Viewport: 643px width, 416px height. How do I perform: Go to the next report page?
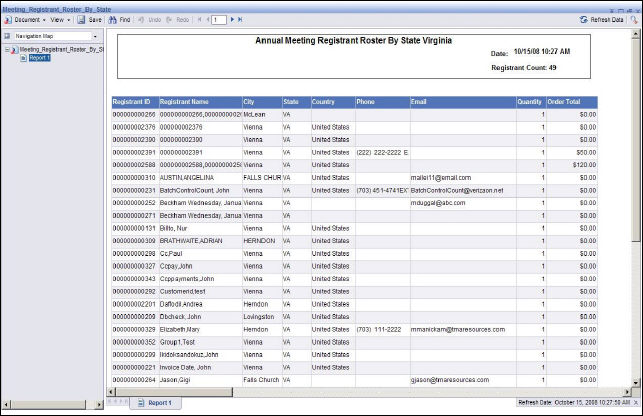[x=232, y=19]
